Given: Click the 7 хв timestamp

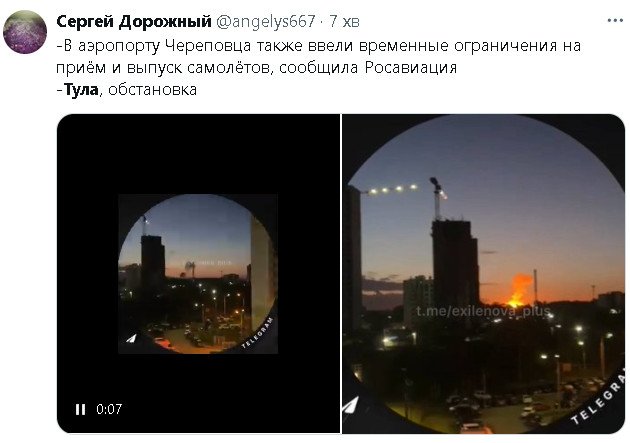Looking at the screenshot, I should pyautogui.click(x=344, y=22).
